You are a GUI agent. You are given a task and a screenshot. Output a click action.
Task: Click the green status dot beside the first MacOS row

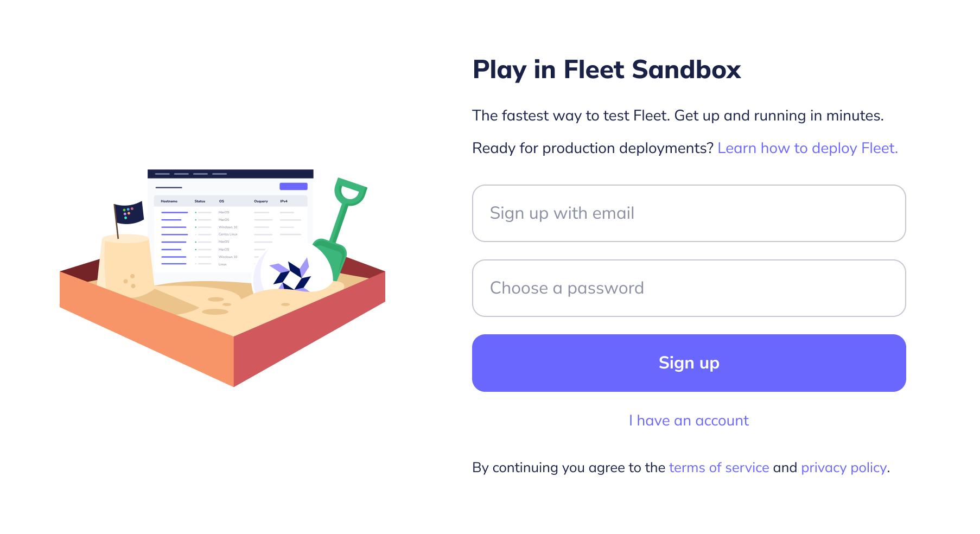[196, 212]
